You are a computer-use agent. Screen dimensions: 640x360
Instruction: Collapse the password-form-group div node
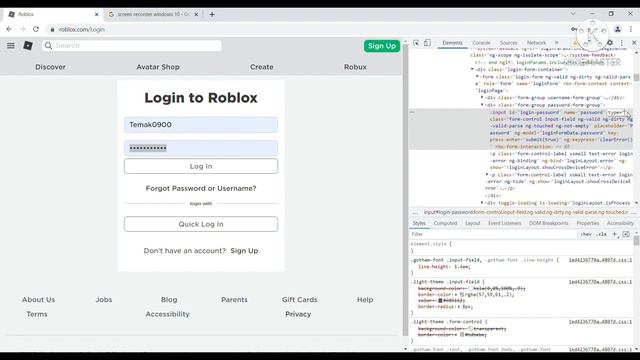click(x=482, y=105)
